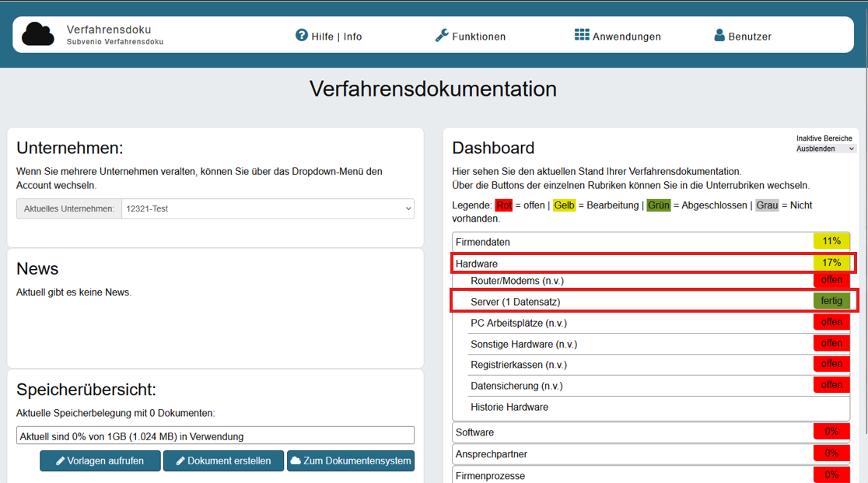Click the pencil icon on Dokument erstellen
This screenshot has width=868, height=483.
coord(180,461)
